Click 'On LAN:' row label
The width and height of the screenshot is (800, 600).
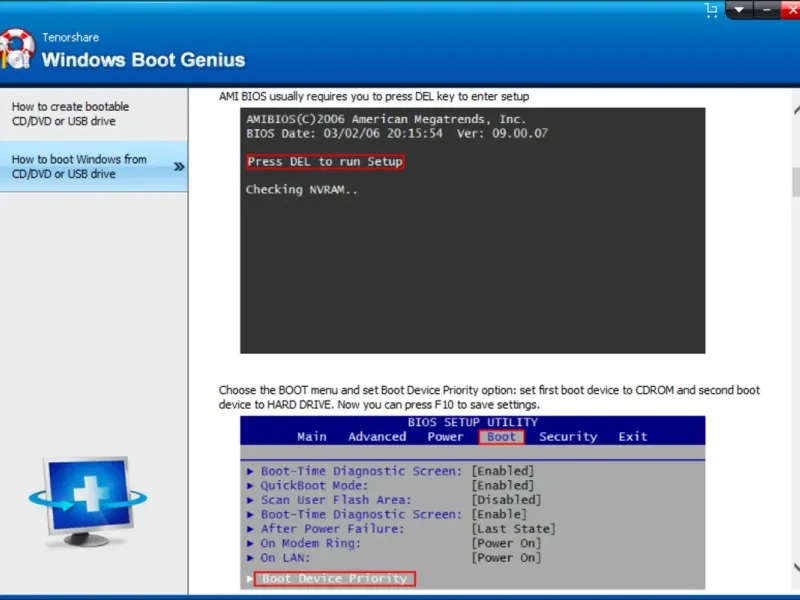tap(285, 558)
